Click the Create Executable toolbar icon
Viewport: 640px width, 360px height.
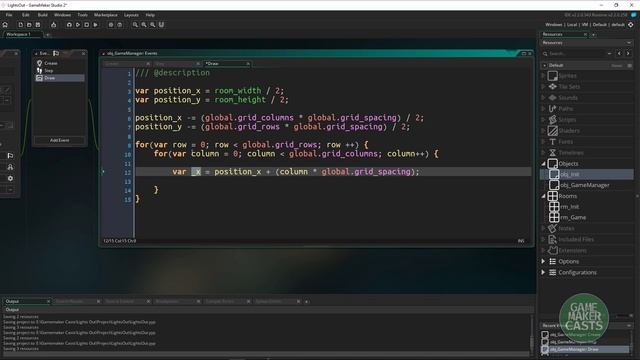(x=53, y=25)
